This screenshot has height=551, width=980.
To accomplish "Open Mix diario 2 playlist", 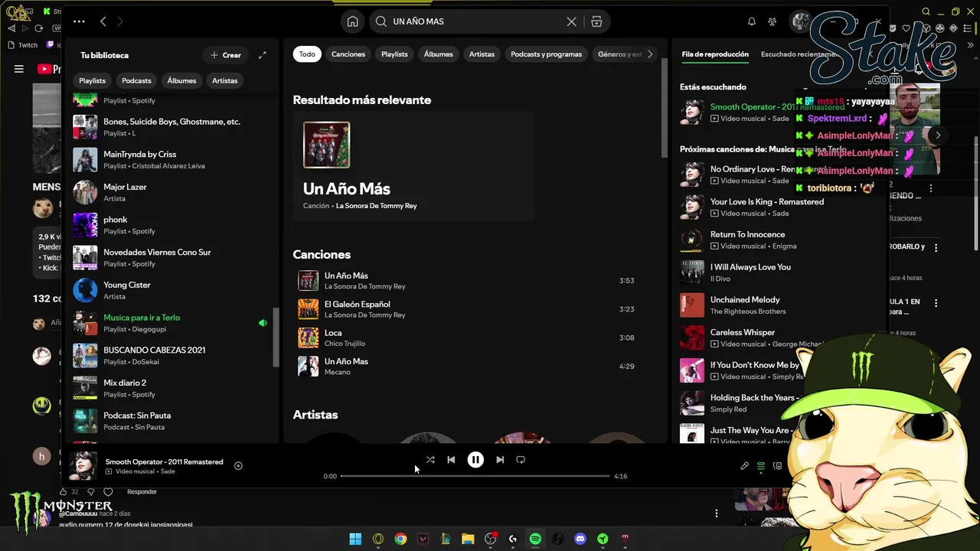I will 173,388.
